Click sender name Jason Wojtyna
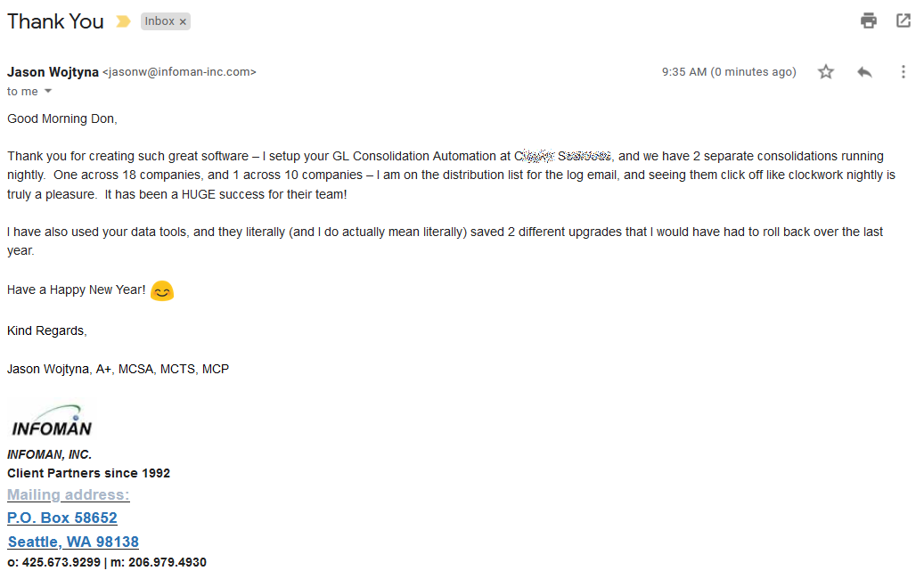This screenshot has height=579, width=924. [x=53, y=72]
